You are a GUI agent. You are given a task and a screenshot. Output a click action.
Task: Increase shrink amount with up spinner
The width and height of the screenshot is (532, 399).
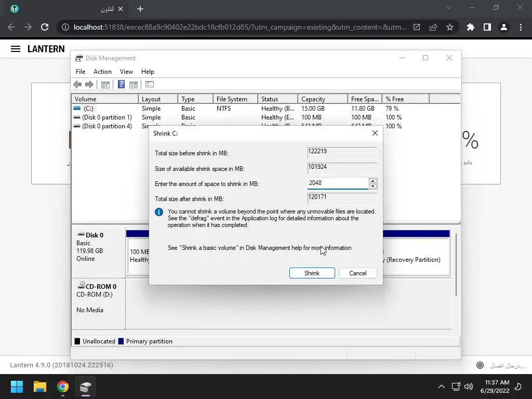tap(373, 181)
